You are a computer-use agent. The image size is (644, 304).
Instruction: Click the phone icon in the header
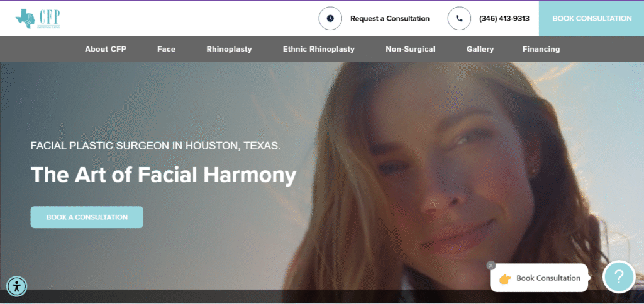(459, 19)
